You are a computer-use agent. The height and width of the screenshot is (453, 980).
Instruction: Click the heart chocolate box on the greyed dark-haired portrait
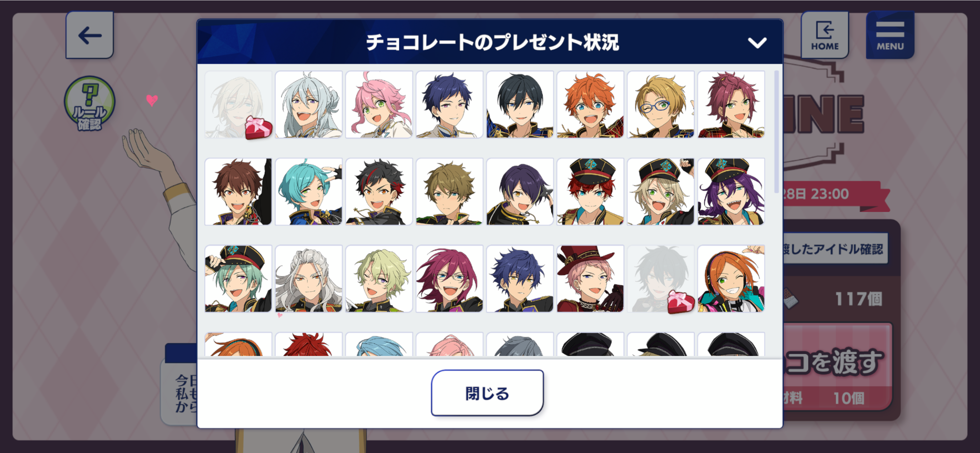click(x=680, y=301)
